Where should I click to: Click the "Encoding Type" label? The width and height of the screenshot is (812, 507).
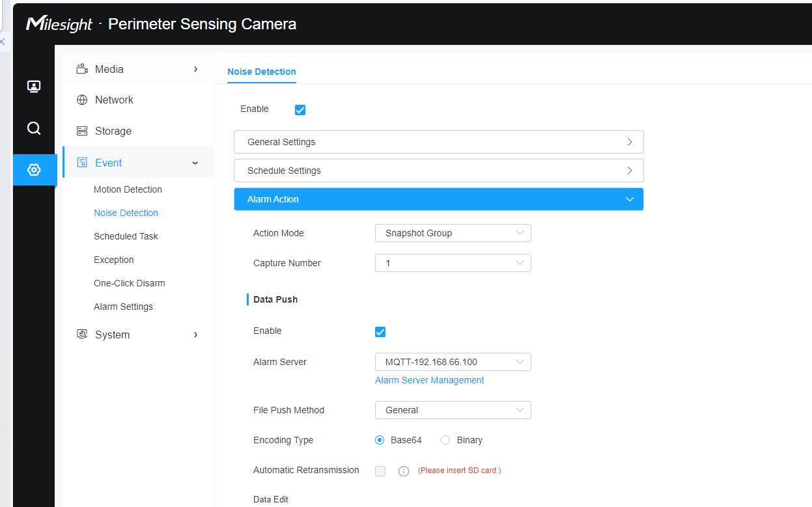283,440
